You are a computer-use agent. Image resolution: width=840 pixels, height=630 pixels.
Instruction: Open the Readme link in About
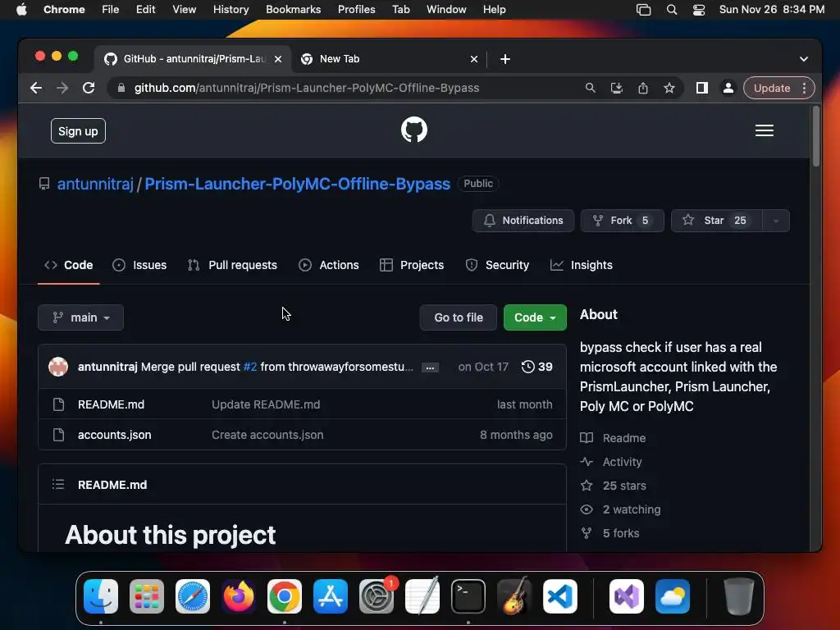614,438
